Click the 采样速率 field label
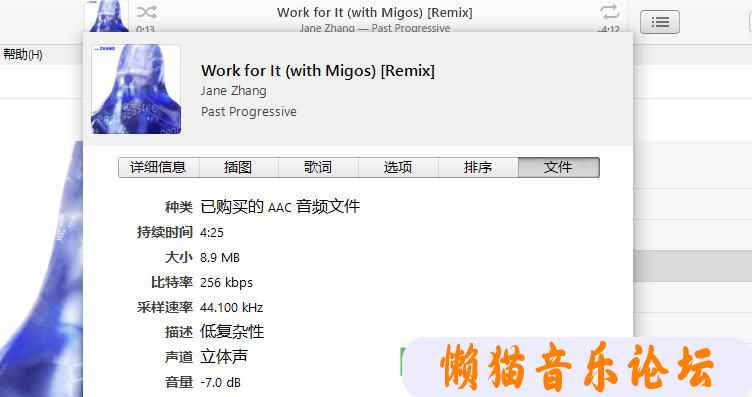This screenshot has height=397, width=752. 164,307
